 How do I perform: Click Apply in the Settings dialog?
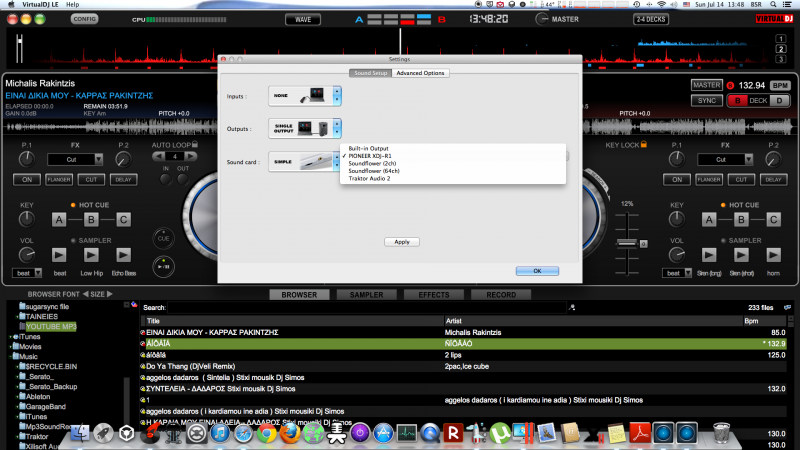pyautogui.click(x=402, y=242)
